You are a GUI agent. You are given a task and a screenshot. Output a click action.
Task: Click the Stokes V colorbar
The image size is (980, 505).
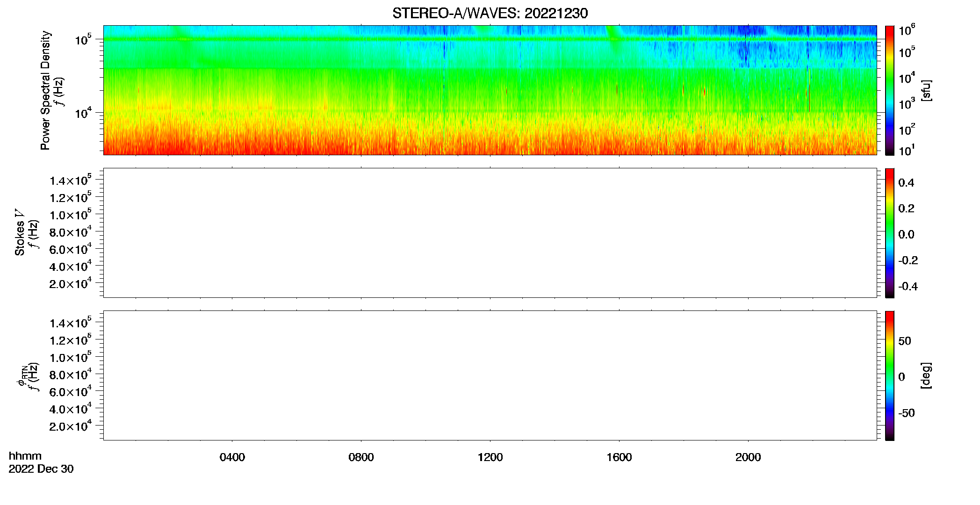click(889, 233)
